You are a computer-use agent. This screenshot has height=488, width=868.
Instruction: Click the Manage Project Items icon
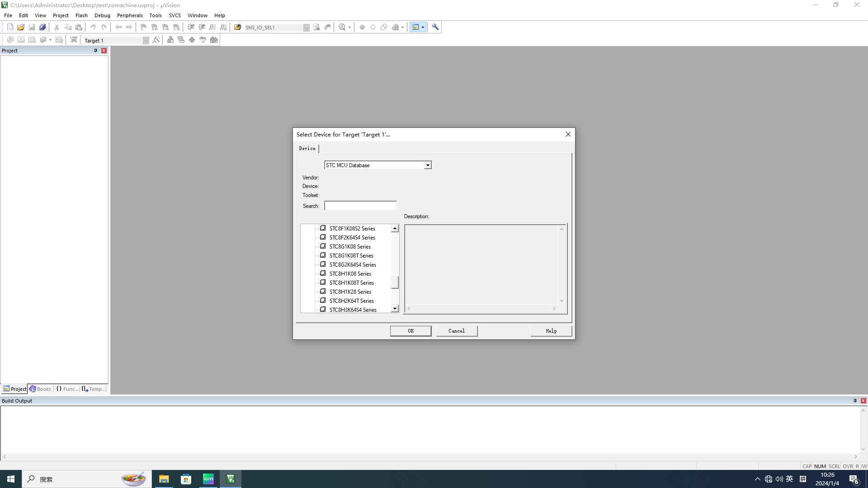point(170,40)
